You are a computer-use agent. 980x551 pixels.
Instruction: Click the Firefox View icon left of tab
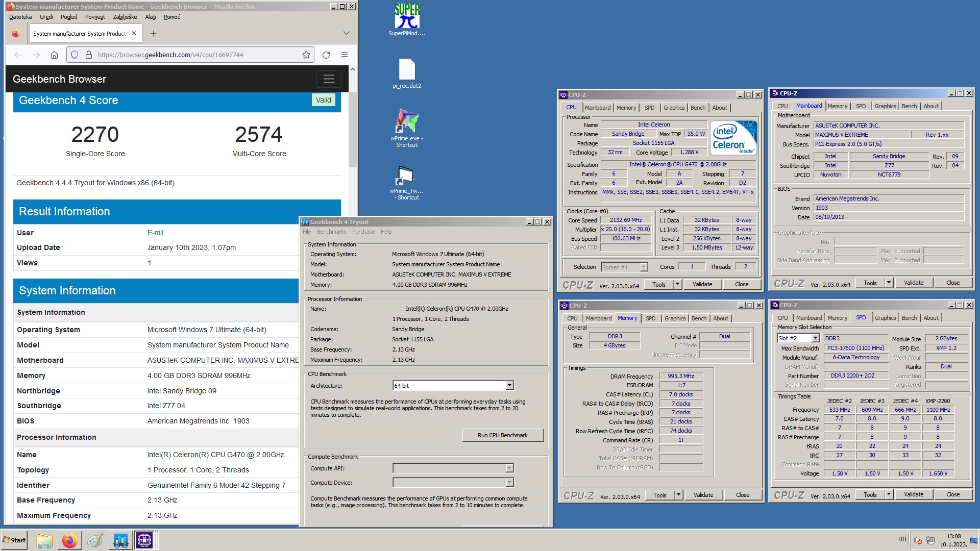(x=16, y=34)
